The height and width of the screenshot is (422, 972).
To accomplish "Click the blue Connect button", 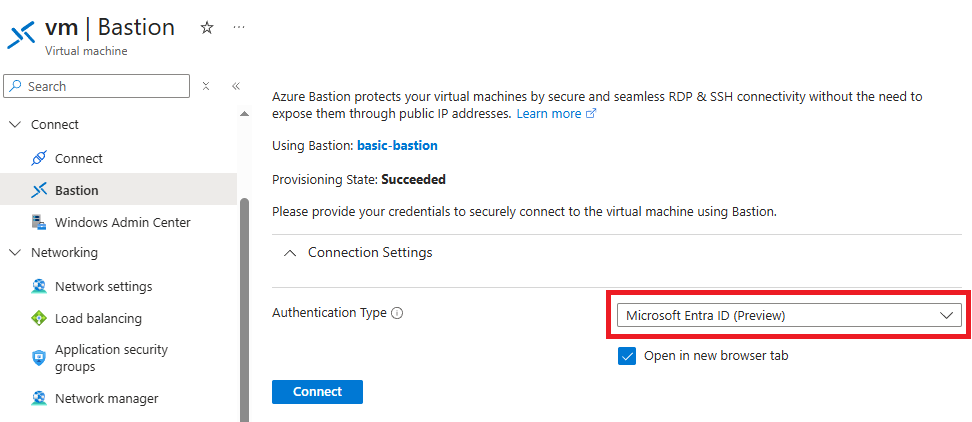I will 317,392.
